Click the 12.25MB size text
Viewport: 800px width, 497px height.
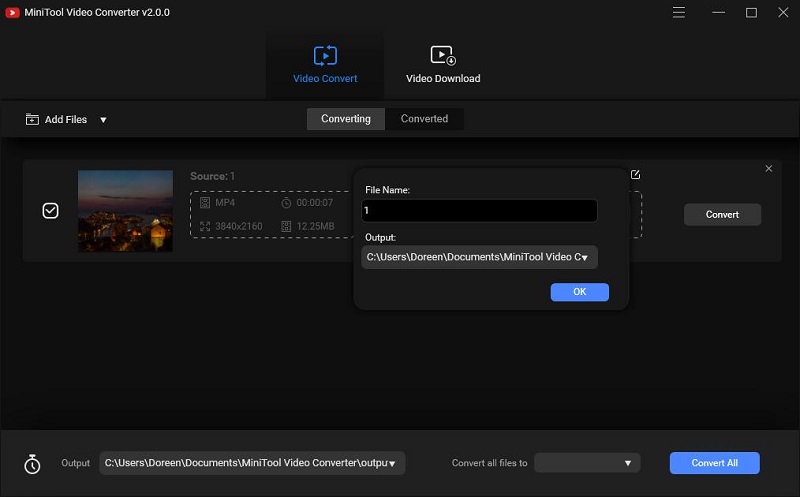click(x=315, y=226)
